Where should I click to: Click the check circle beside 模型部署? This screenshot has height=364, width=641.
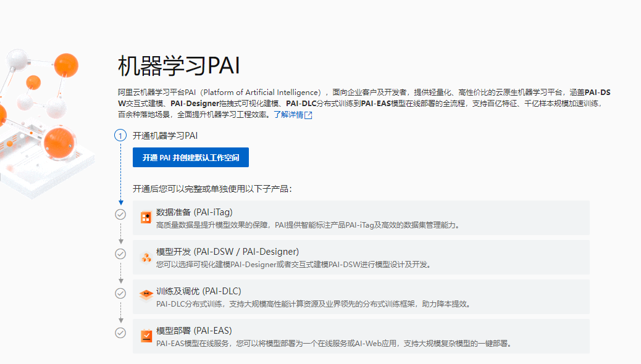pos(120,333)
